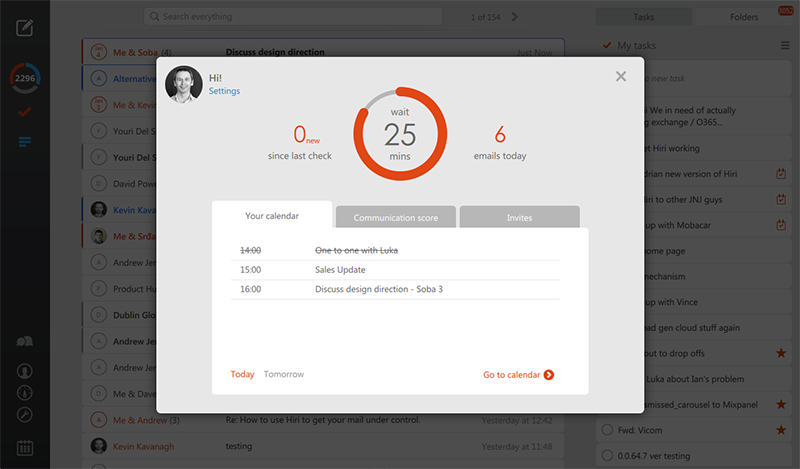Open the 2296 inbox counter dial
This screenshot has height=469, width=800.
coord(24,78)
